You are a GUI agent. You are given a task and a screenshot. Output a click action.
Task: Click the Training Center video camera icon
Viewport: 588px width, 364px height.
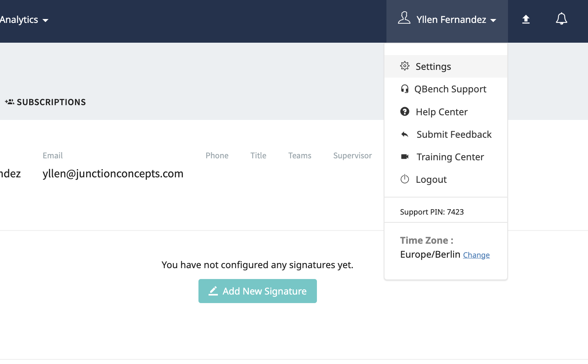click(405, 156)
